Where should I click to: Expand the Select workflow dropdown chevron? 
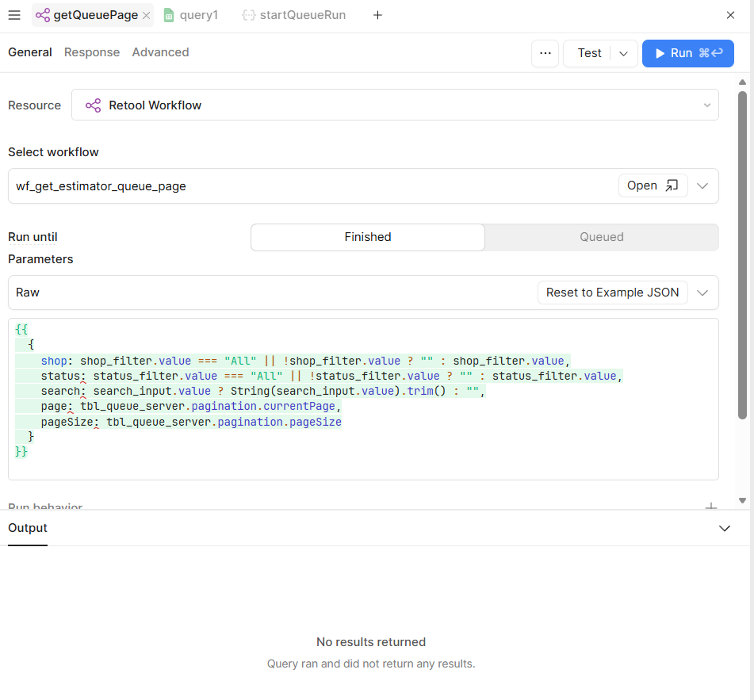click(x=702, y=186)
